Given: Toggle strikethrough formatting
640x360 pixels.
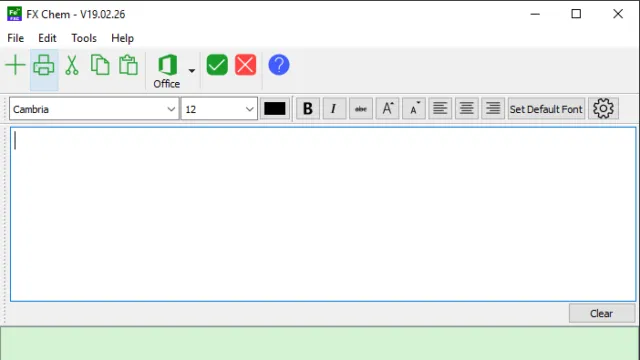Looking at the screenshot, I should [361, 109].
